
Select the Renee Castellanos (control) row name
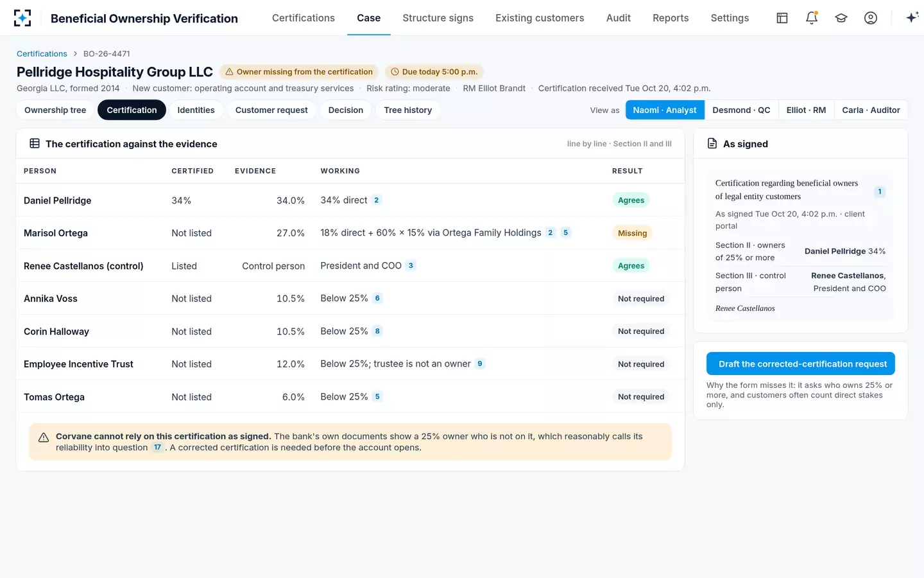tap(83, 266)
